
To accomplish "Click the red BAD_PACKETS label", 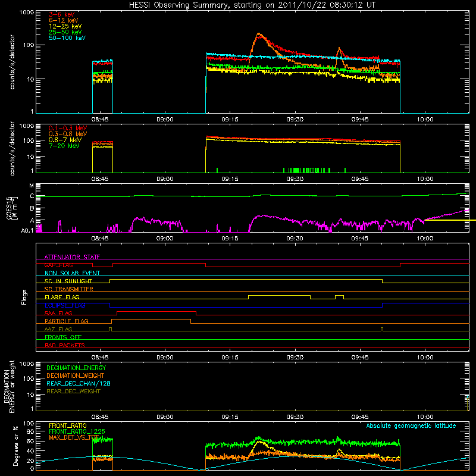I will click(x=65, y=345).
